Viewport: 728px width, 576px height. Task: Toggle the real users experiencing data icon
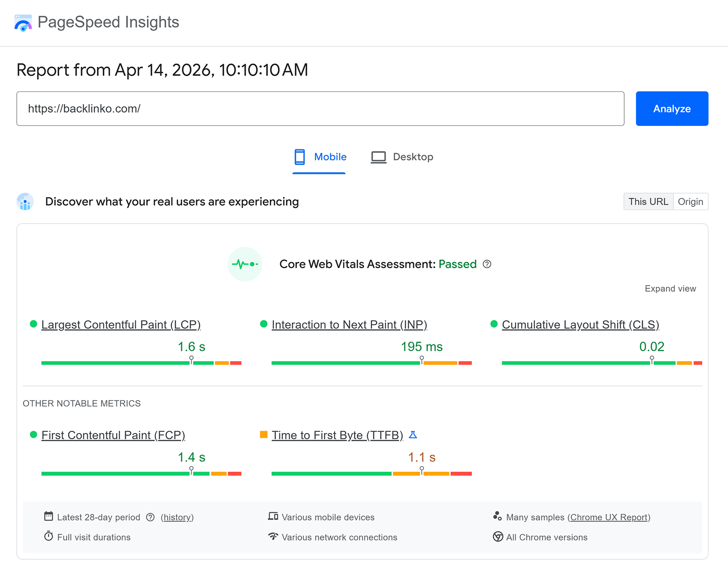click(x=25, y=201)
